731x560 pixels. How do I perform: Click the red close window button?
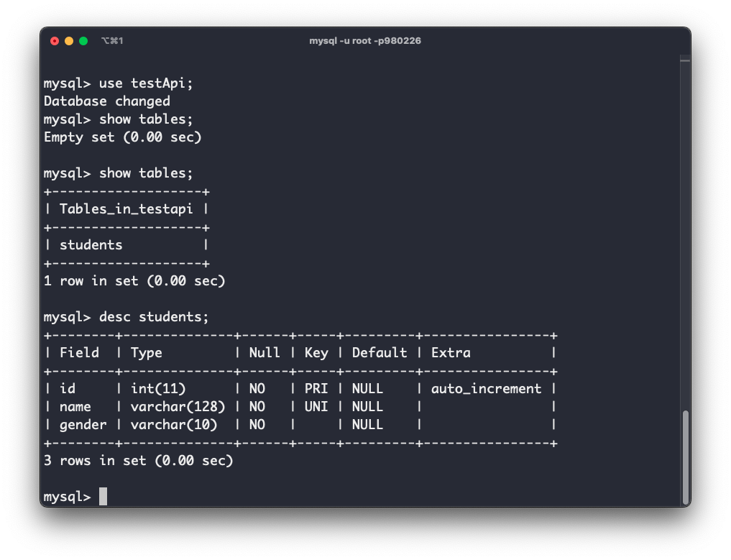point(55,41)
